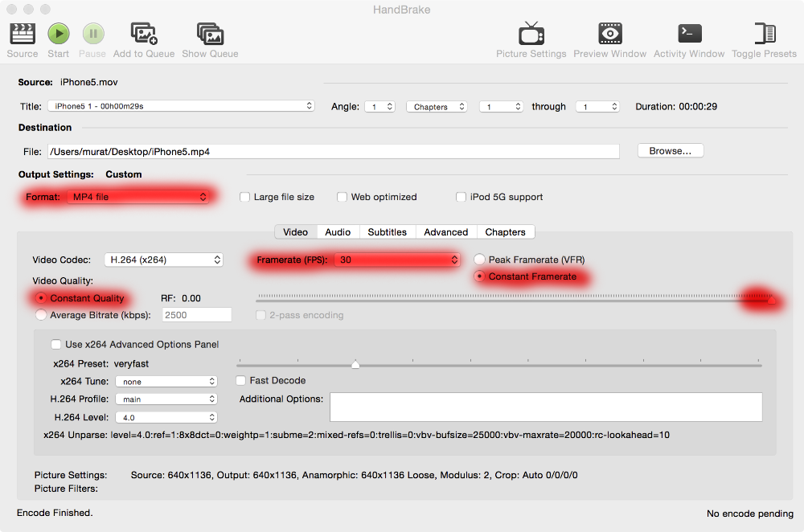
Task: Switch to the Audio tab
Action: point(338,232)
